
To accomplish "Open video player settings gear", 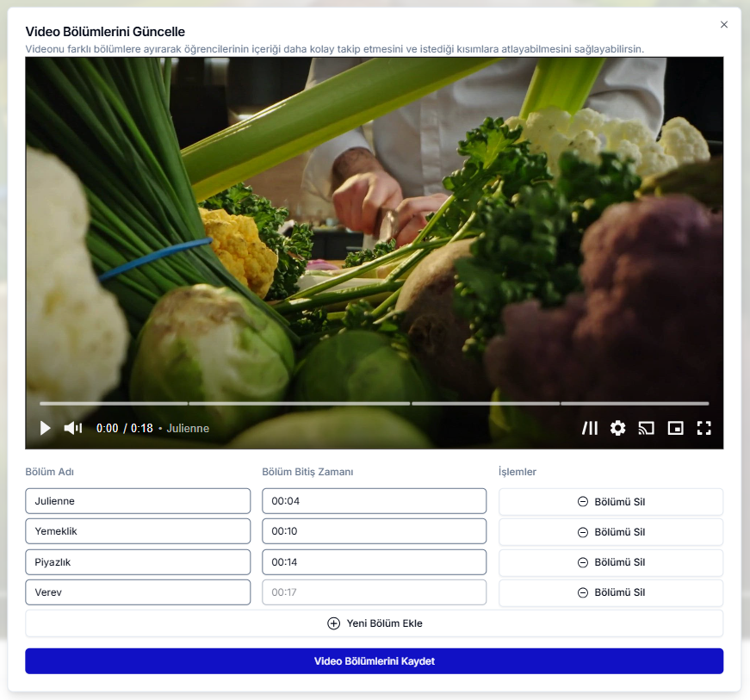I will click(617, 428).
